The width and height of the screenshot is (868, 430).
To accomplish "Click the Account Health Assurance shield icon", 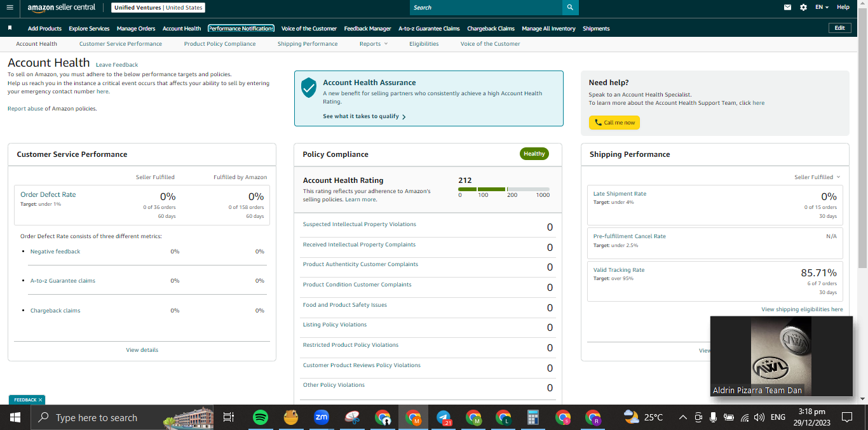I will 309,87.
